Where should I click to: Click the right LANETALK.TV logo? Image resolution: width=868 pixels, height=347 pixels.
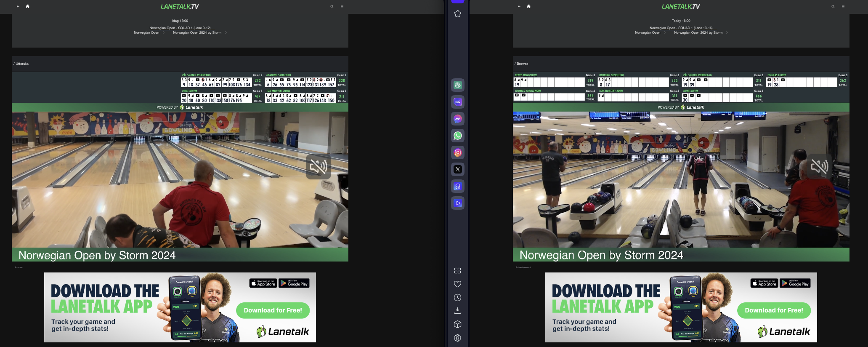[x=681, y=6]
